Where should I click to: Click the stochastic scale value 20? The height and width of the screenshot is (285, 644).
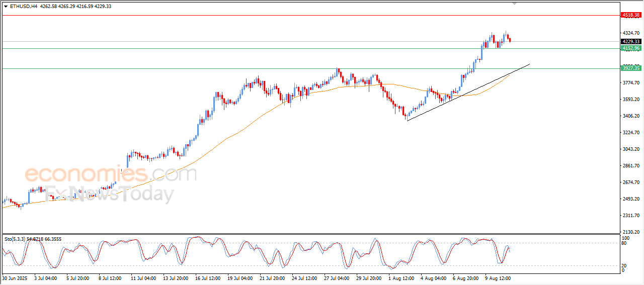tap(624, 265)
